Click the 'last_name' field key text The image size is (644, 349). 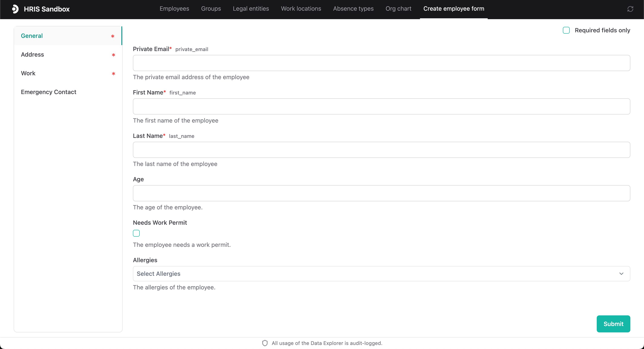pos(181,136)
